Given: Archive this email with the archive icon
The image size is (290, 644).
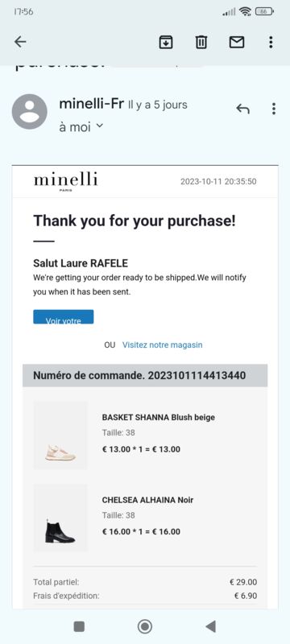Looking at the screenshot, I should point(166,42).
